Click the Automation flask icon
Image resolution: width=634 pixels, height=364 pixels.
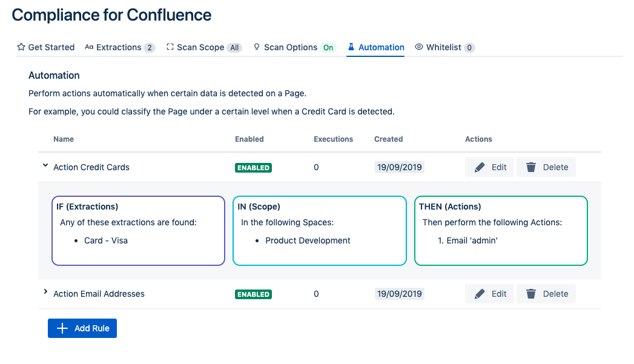click(351, 47)
